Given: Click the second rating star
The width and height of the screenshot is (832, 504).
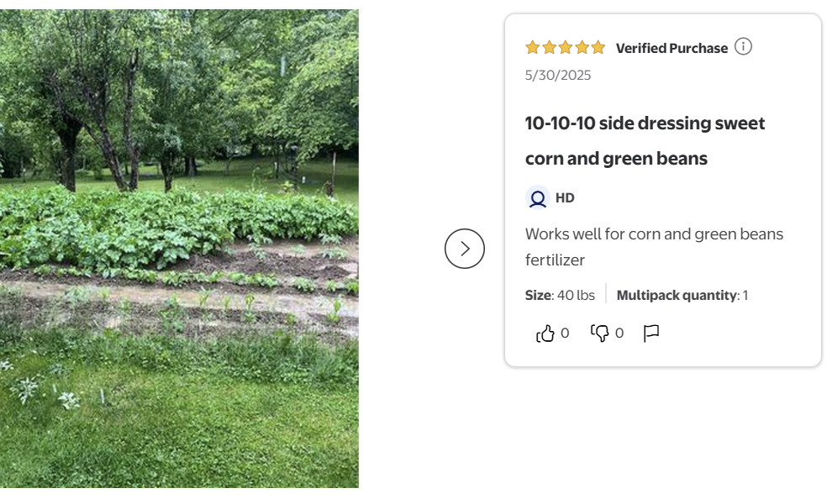Looking at the screenshot, I should [549, 48].
